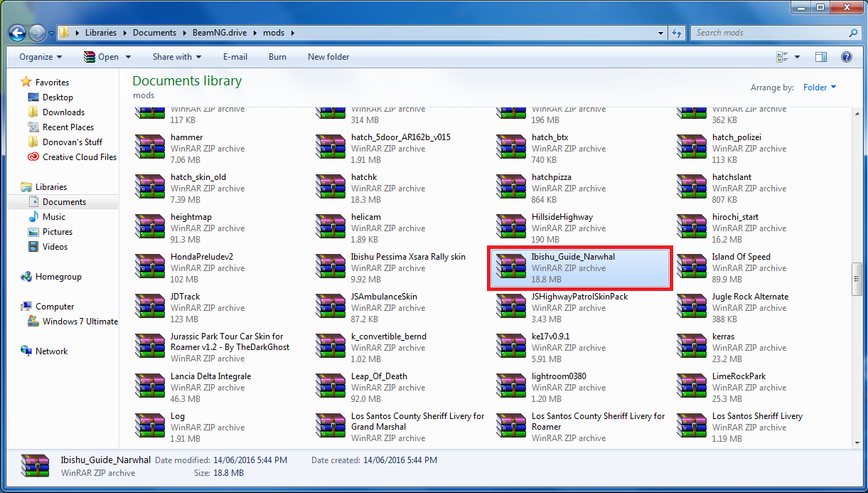Open recent pages dropdown near Forward
Screen dimensions: 868x493
(x=51, y=33)
